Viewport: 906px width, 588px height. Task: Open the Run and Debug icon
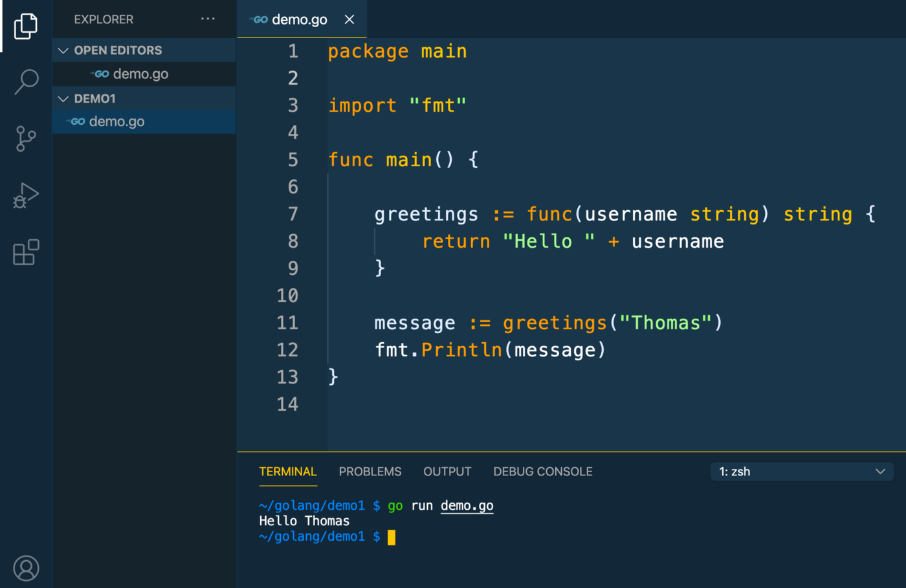pyautogui.click(x=26, y=195)
